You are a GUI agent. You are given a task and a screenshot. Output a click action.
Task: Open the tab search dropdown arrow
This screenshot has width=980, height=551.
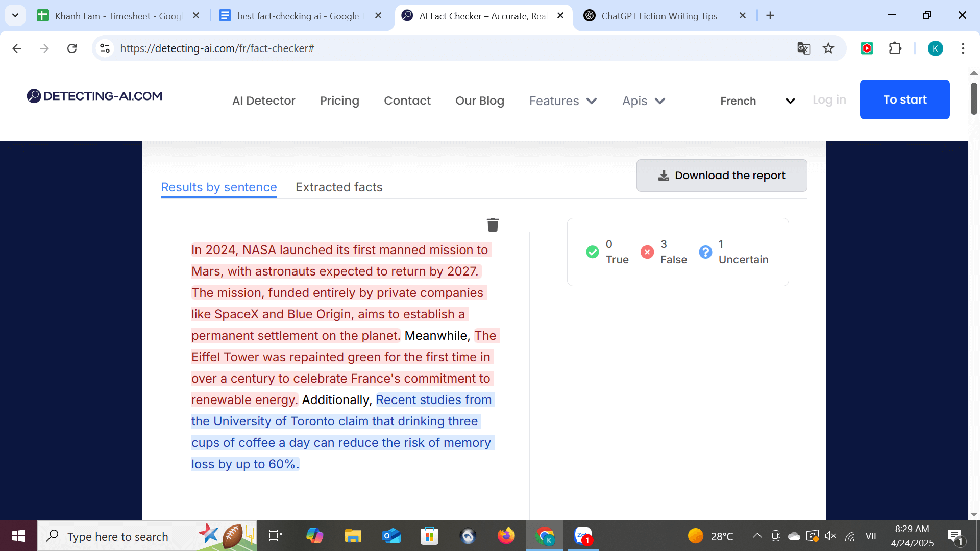(15, 16)
